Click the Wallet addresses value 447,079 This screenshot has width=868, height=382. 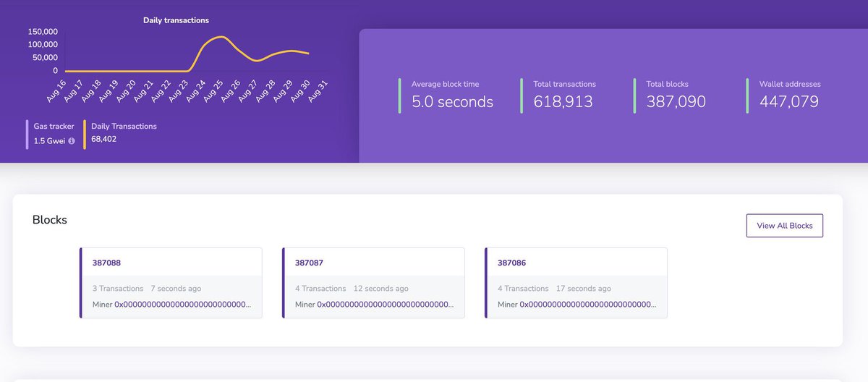[789, 102]
